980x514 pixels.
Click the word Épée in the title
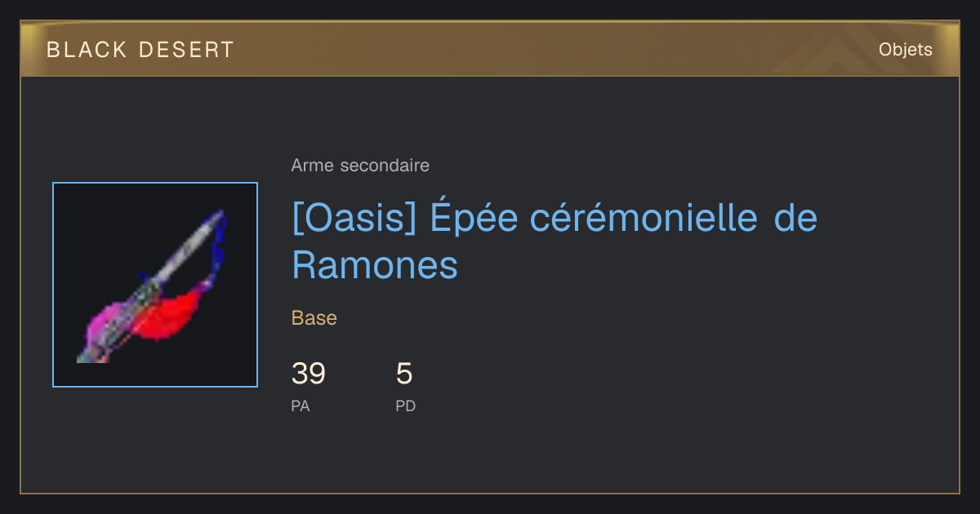[x=474, y=217]
